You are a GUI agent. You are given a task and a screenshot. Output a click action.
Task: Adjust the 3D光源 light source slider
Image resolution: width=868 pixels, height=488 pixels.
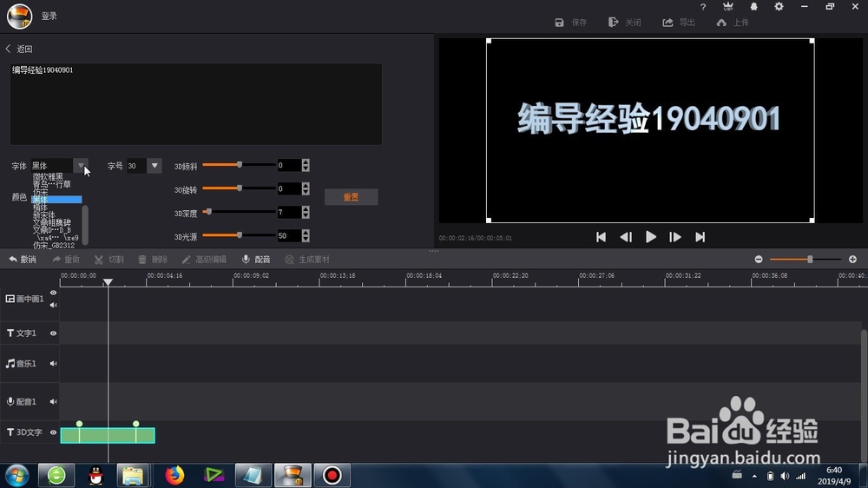click(x=240, y=235)
